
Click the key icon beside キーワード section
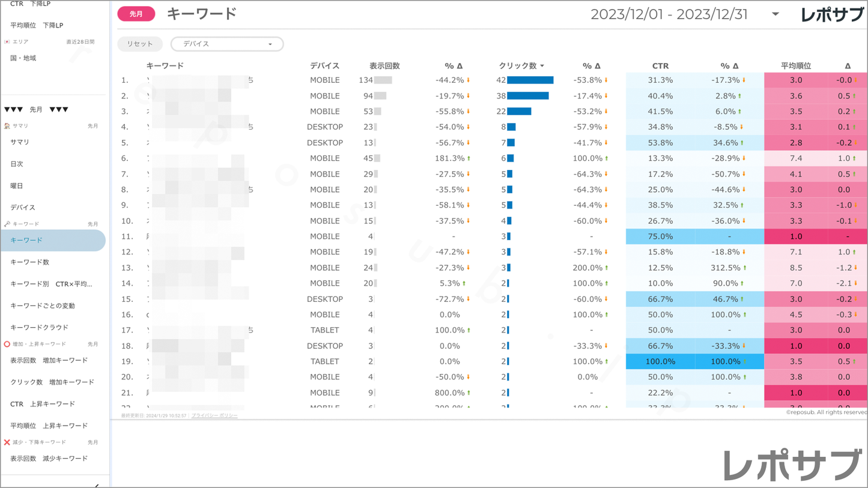coord(7,224)
